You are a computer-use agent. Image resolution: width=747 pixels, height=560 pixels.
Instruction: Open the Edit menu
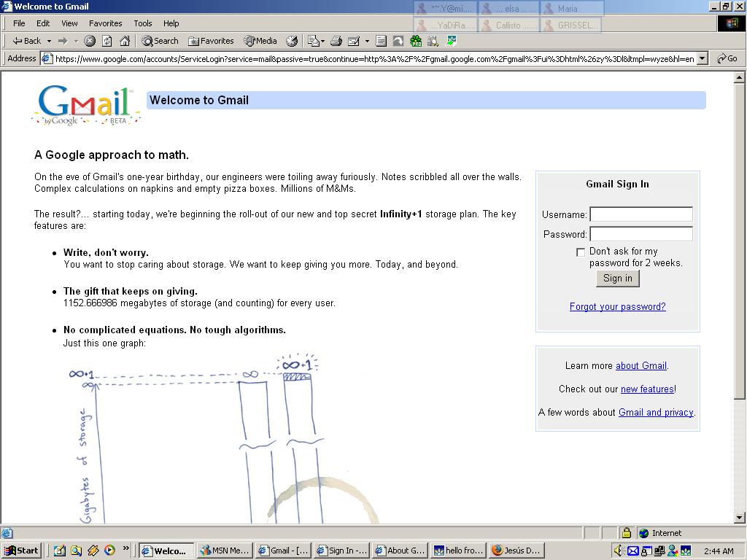(43, 23)
